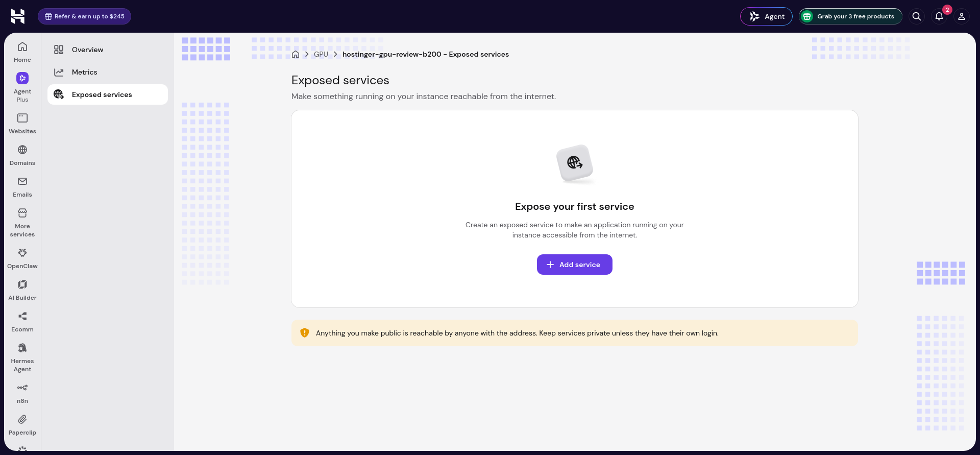Click the Hostinger logo
Screen dimensions: 980x455
(18, 16)
